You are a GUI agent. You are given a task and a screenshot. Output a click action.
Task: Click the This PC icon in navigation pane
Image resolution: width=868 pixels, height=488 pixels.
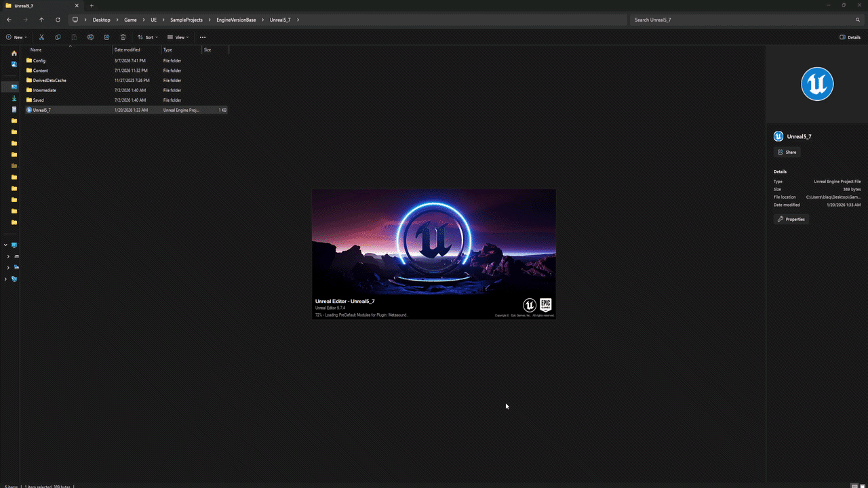click(x=14, y=245)
